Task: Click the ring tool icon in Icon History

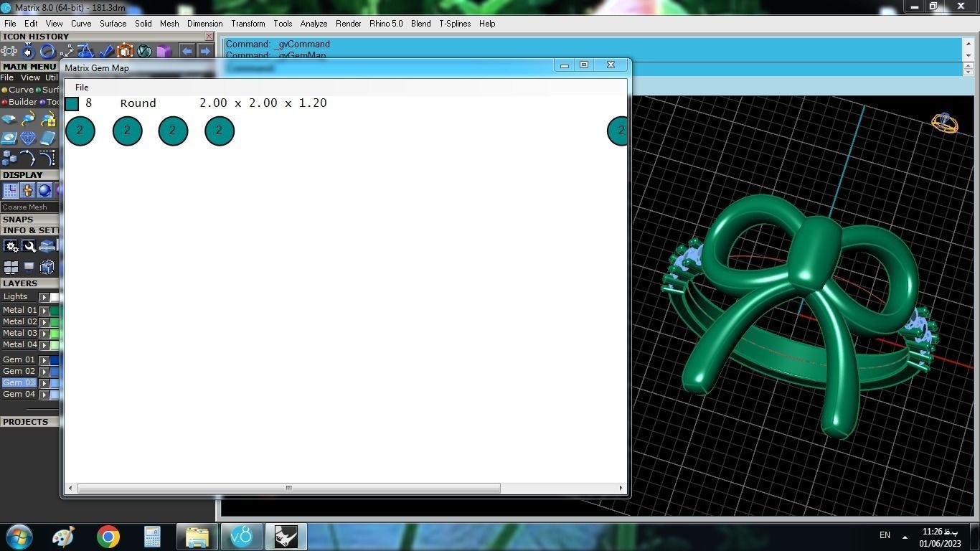Action: [29, 51]
